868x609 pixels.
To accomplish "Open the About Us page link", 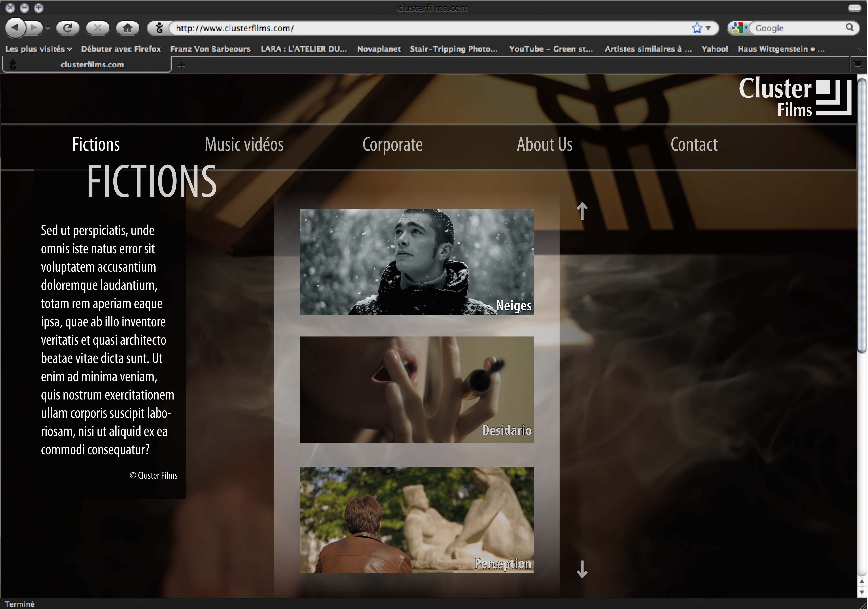I will point(544,145).
